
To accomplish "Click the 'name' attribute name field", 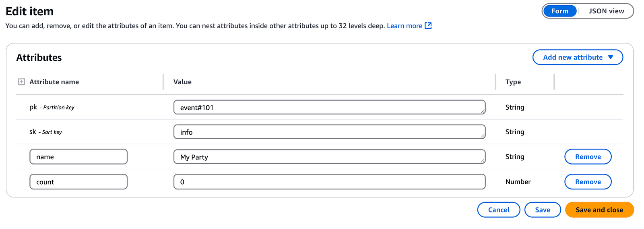I will [78, 157].
